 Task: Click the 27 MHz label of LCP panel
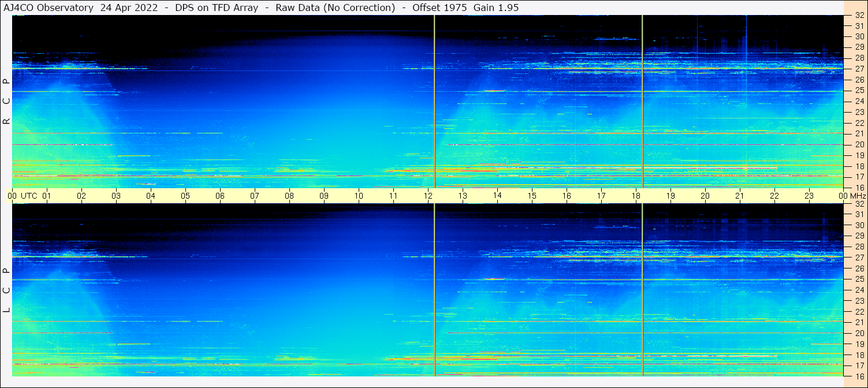859,258
